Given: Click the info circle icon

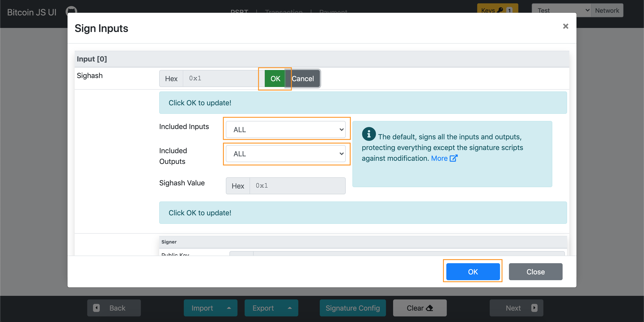Looking at the screenshot, I should [369, 134].
